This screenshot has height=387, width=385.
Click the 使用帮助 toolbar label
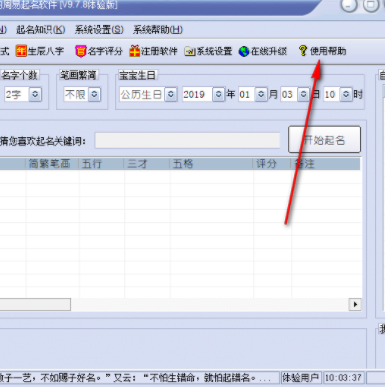pos(328,51)
